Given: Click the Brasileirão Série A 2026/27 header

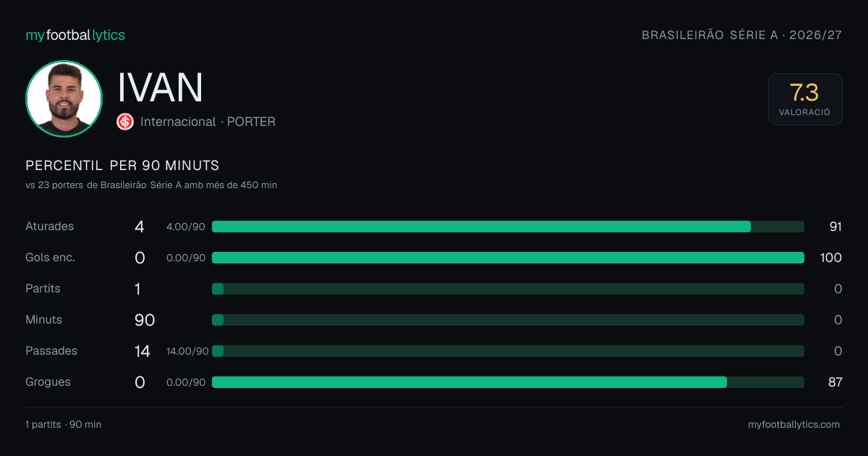Looking at the screenshot, I should pyautogui.click(x=742, y=35).
